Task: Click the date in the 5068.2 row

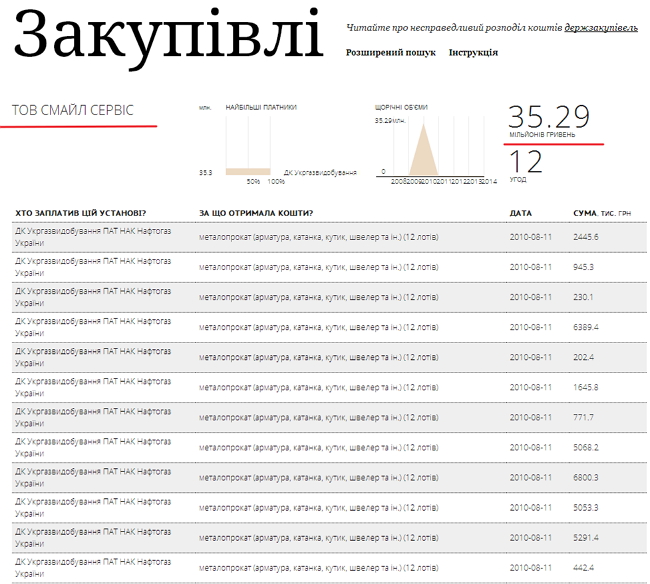Action: click(531, 447)
